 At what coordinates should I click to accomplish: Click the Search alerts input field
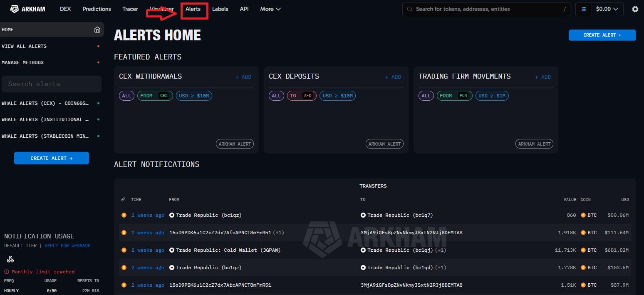coord(51,84)
